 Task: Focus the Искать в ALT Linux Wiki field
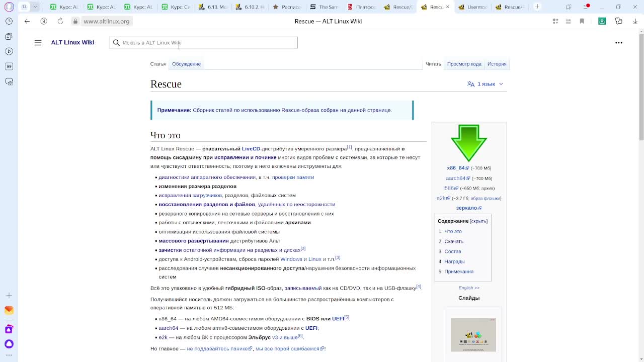(203, 43)
